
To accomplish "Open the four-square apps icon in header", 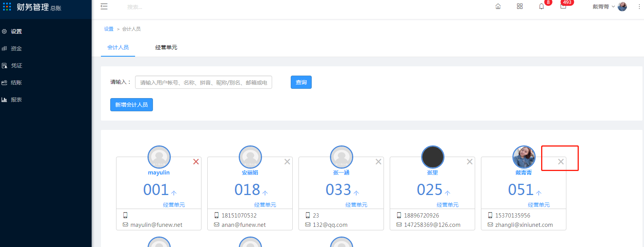I will click(520, 7).
